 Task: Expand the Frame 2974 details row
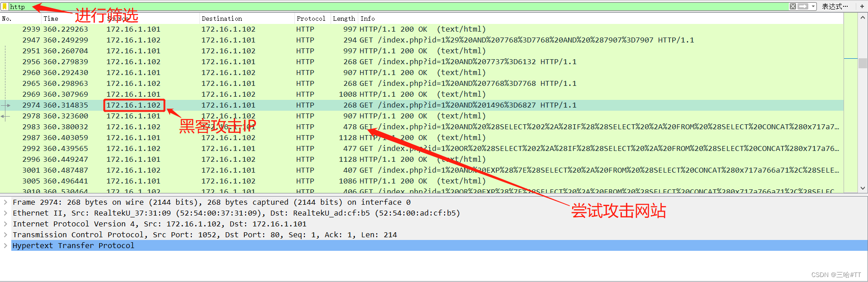[x=5, y=202]
